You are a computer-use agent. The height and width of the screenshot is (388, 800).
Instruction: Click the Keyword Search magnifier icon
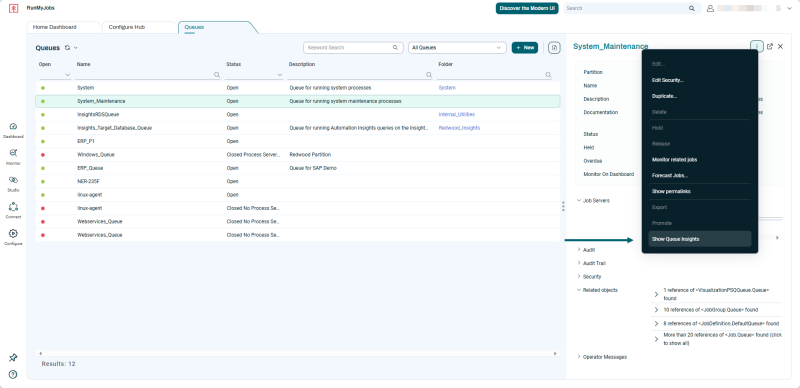(395, 47)
